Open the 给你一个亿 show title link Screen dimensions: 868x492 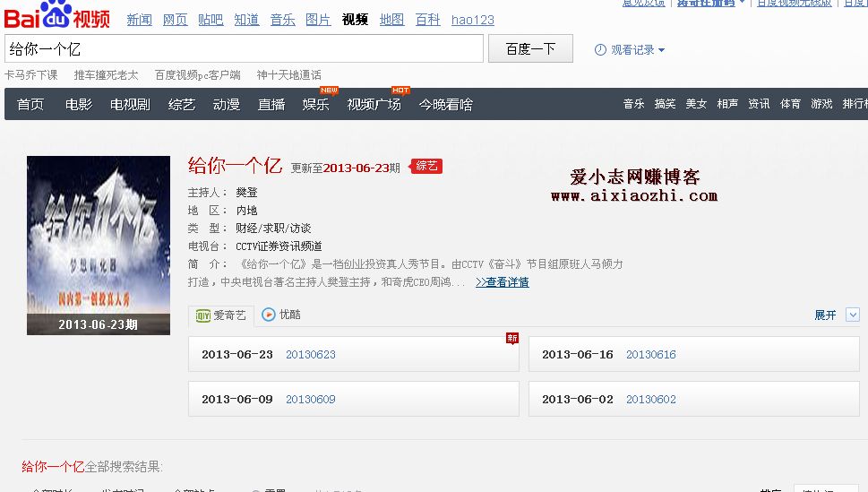(236, 166)
